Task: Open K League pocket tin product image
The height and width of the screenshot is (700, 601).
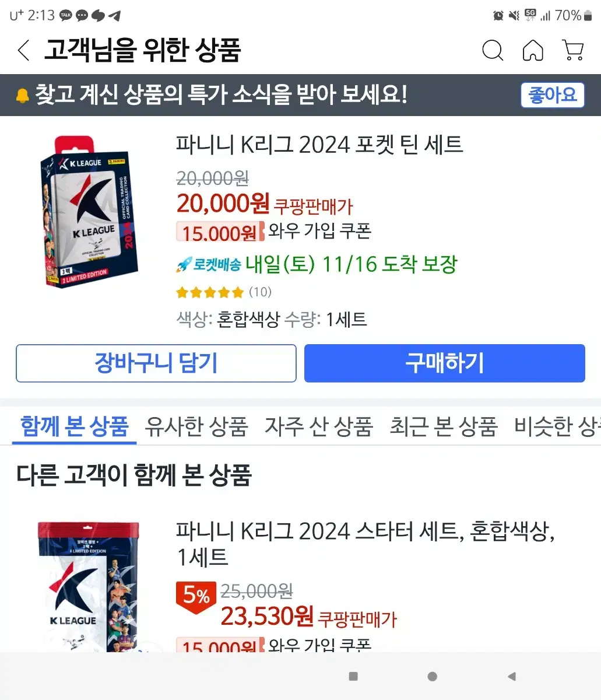Action: (90, 211)
